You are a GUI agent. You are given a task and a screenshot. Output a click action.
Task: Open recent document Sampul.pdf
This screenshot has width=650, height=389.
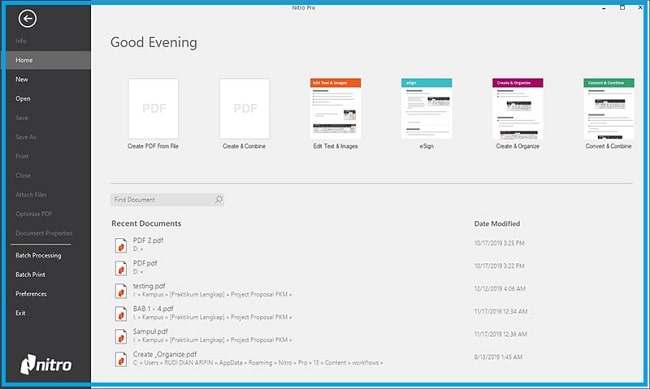tap(150, 332)
